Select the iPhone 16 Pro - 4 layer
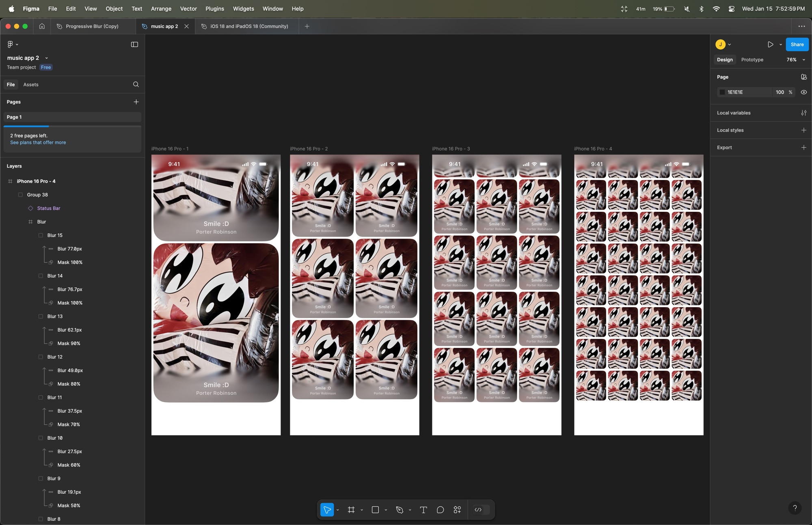This screenshot has height=525, width=812. tap(36, 181)
